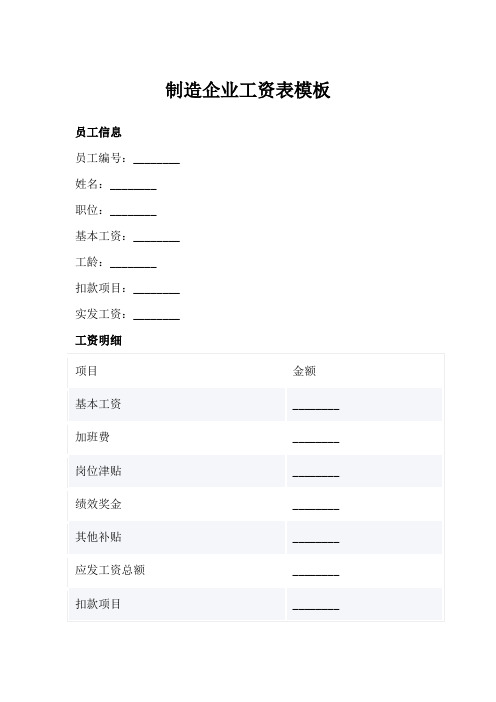The height and width of the screenshot is (702, 496).
Task: Click the amount blank in 基本工资 row
Action: pyautogui.click(x=316, y=406)
